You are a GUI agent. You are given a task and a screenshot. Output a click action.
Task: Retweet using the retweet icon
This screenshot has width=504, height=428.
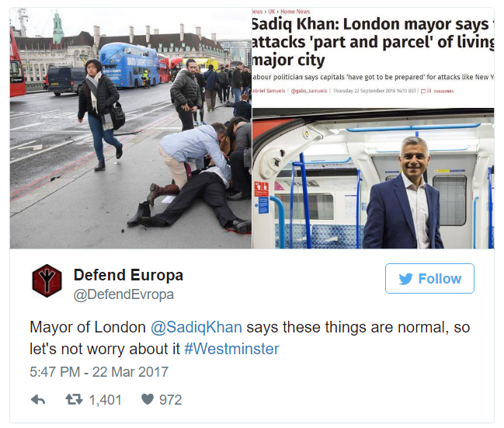pos(75,400)
